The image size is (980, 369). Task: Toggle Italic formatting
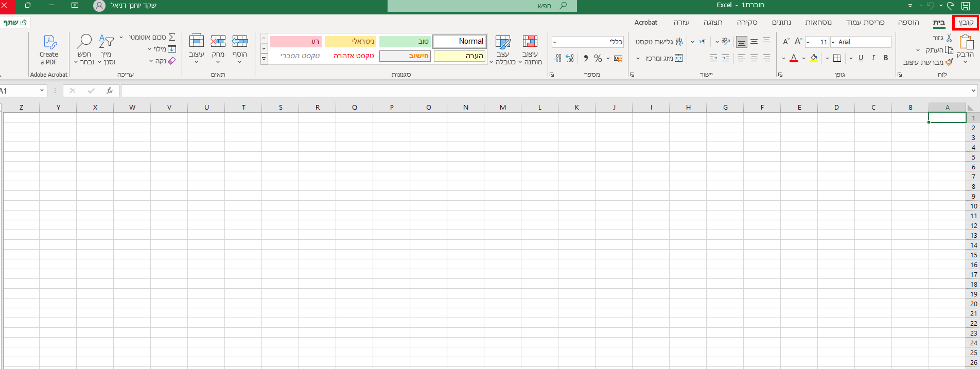point(873,58)
